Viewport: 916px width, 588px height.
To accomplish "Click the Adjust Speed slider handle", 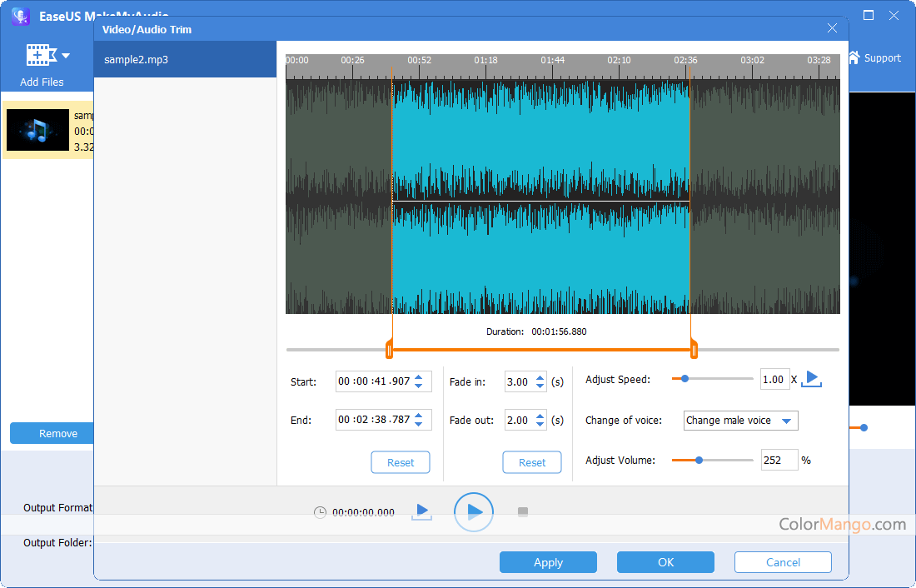I will [685, 379].
